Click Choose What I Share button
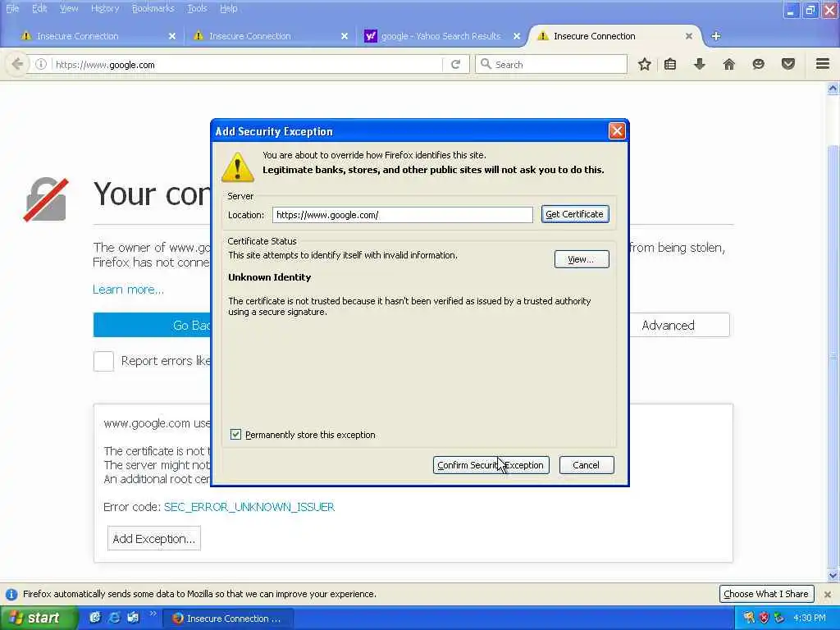The image size is (840, 630). tap(766, 594)
